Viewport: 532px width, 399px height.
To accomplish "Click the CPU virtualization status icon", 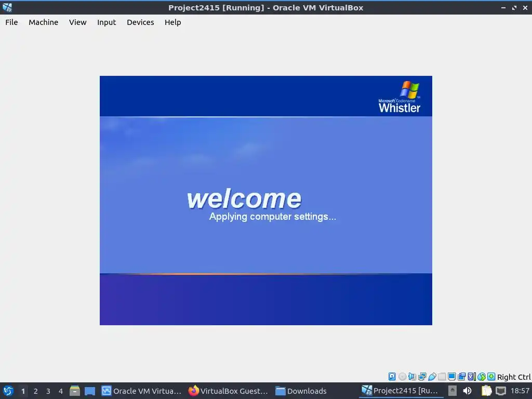I will coord(472,376).
